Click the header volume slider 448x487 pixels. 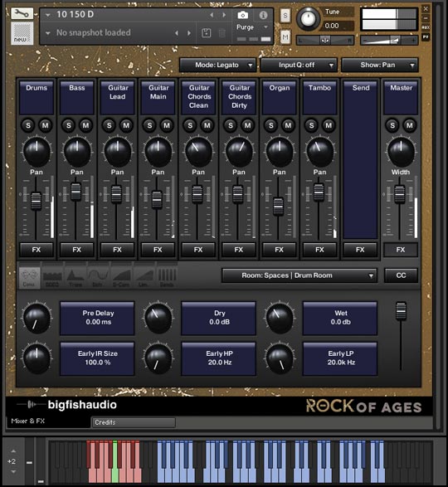(389, 40)
